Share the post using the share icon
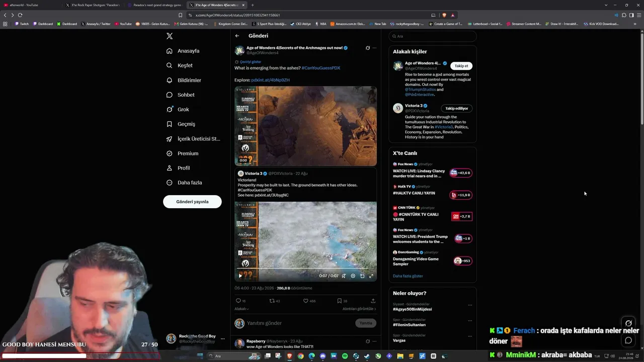644x362 pixels. point(373,301)
